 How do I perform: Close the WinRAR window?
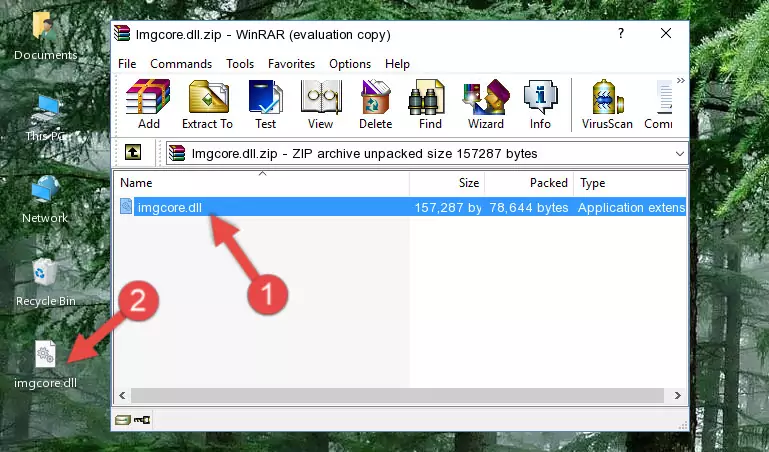666,33
